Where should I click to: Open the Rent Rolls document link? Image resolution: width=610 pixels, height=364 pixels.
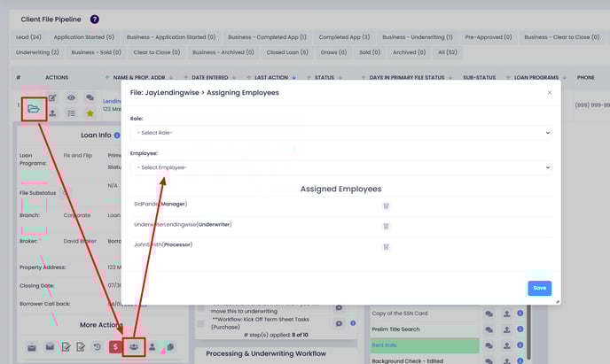(x=385, y=345)
